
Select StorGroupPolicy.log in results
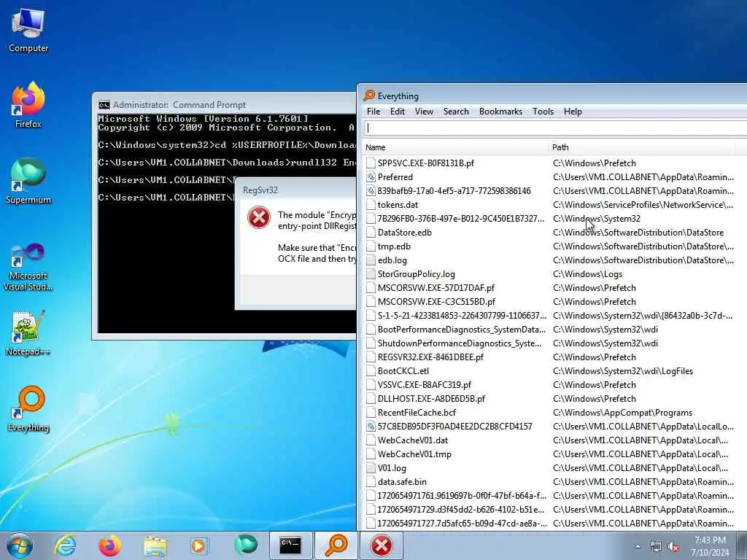(x=554, y=274)
